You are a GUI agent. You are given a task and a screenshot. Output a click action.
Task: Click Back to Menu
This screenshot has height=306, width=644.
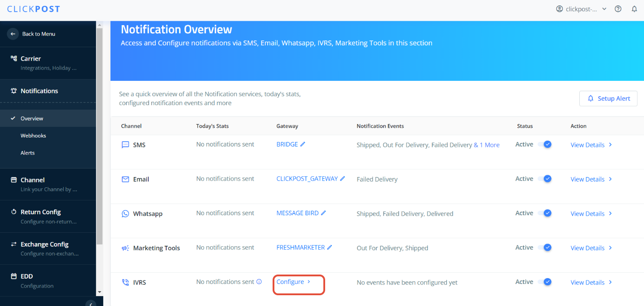click(39, 34)
